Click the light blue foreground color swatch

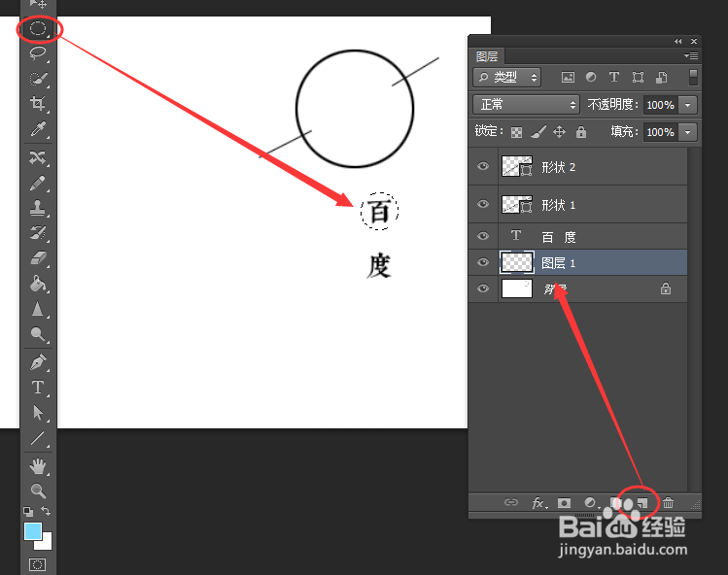32,532
